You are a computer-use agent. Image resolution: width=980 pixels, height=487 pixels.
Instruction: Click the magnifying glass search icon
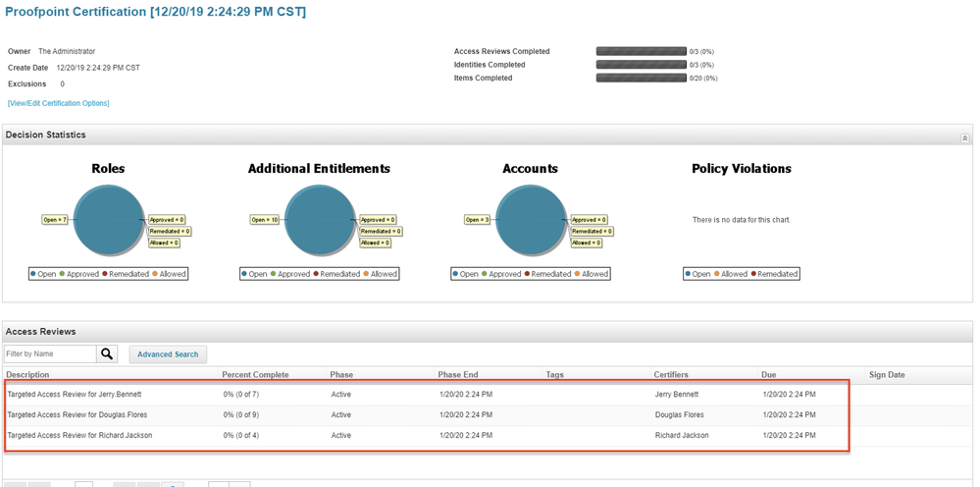[x=108, y=353]
